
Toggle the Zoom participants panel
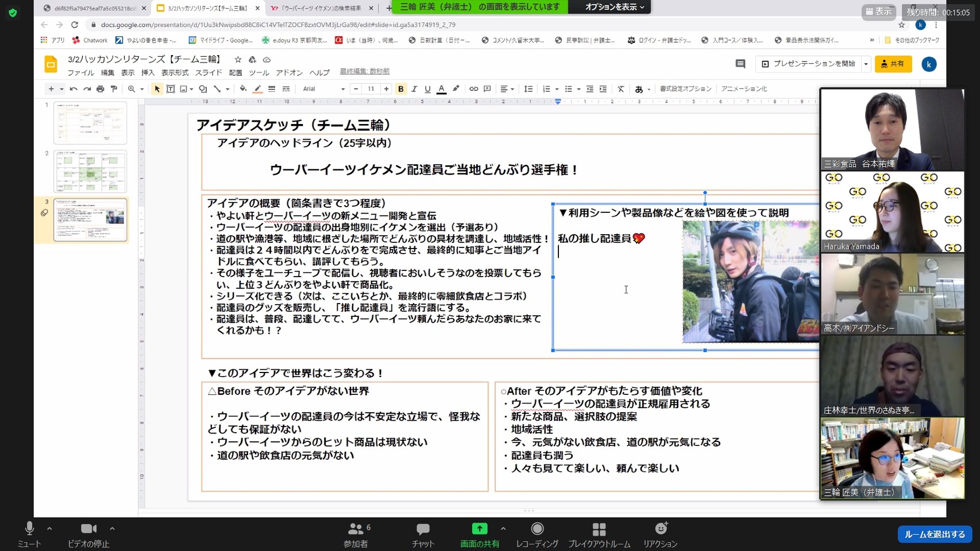[x=356, y=535]
